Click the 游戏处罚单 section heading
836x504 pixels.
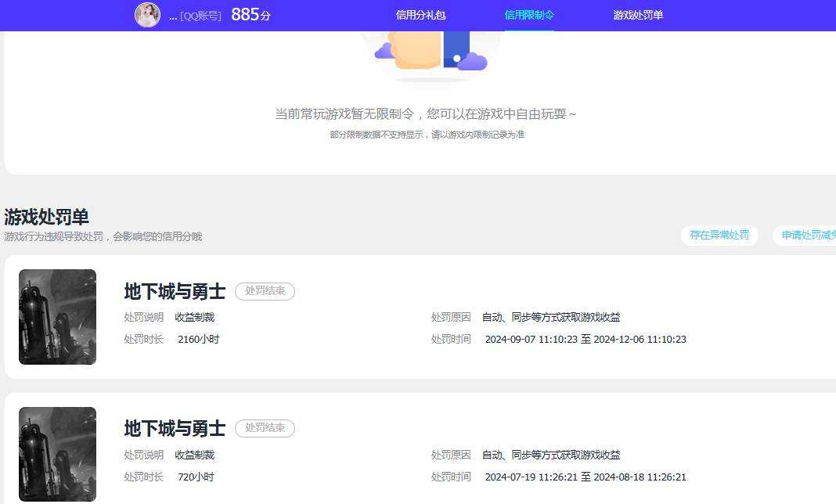[x=46, y=217]
